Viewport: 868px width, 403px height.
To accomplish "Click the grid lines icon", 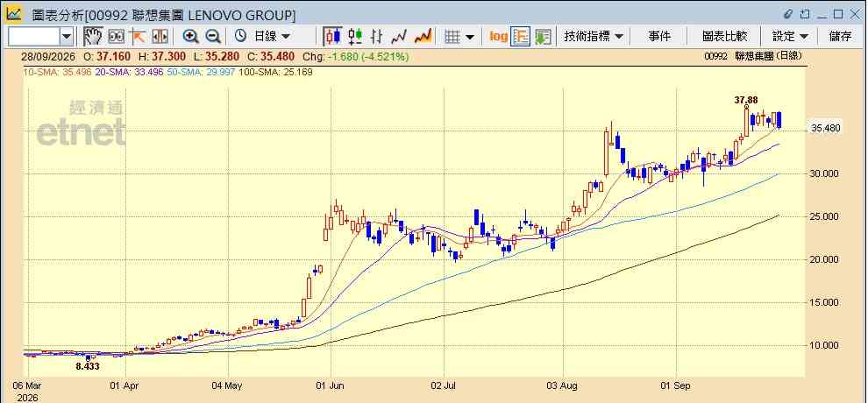I will [x=452, y=37].
